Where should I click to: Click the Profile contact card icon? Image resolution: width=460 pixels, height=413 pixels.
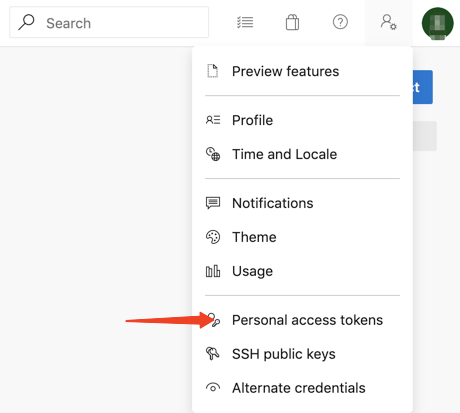pyautogui.click(x=213, y=120)
